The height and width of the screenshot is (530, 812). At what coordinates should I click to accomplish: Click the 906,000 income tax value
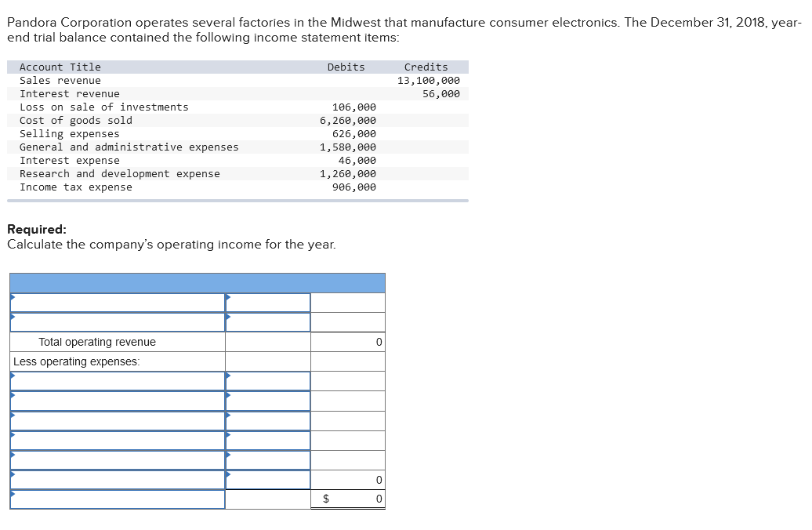[354, 187]
